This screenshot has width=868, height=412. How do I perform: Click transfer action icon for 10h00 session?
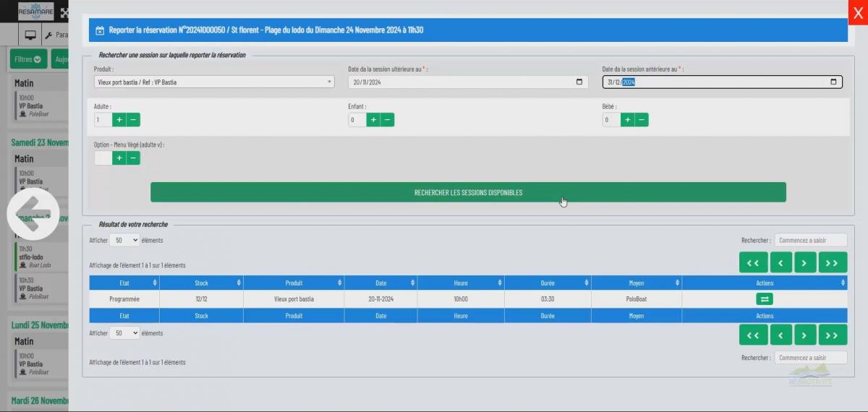coord(765,299)
